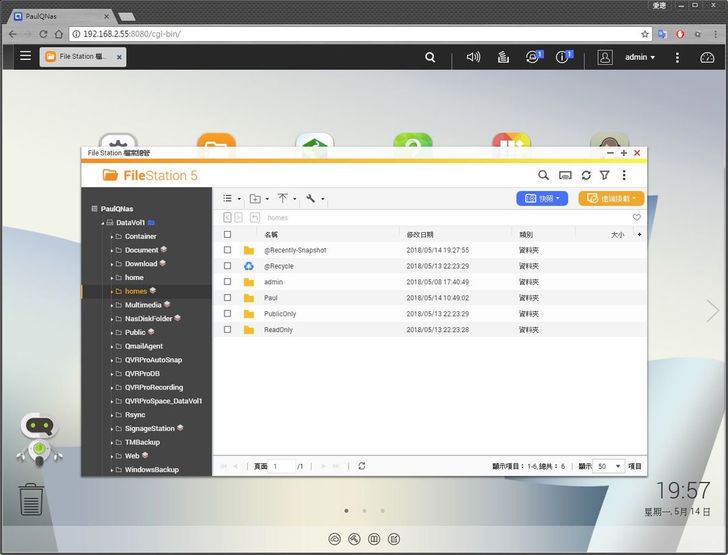Click the orange remote connection button
Viewport: 728px width, 555px height.
611,199
